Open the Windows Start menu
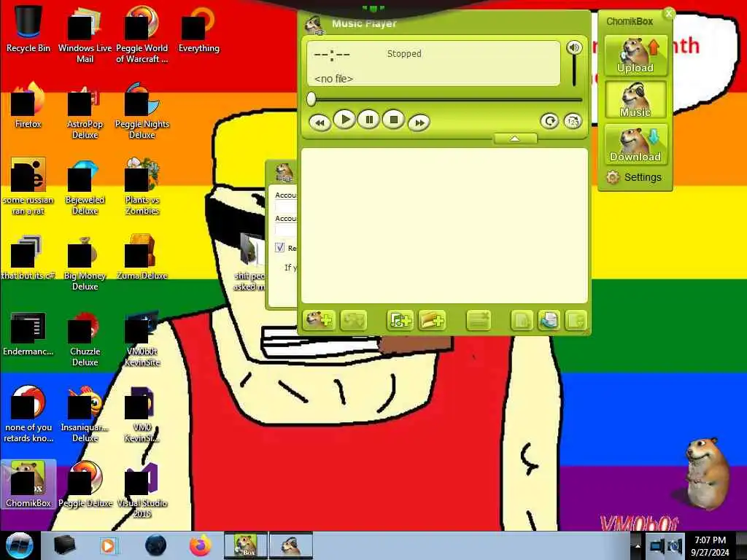The width and height of the screenshot is (747, 560). tap(20, 545)
